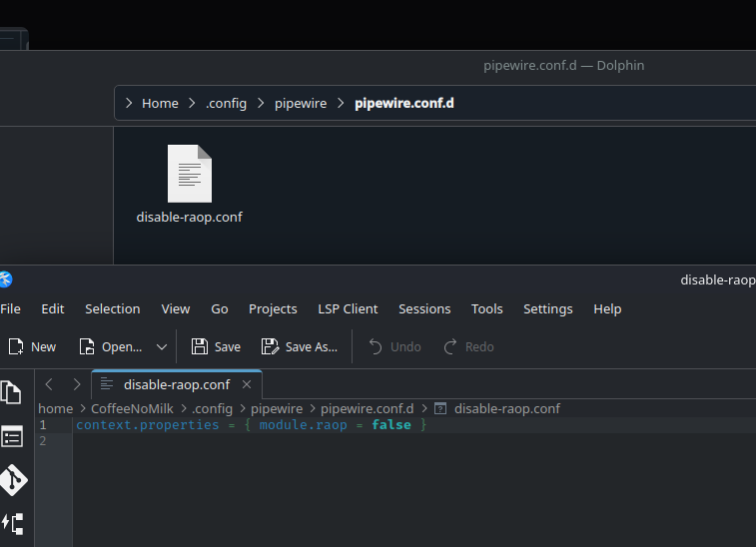Screen dimensions: 756x547
Task: Open the Selection menu
Action: point(112,308)
